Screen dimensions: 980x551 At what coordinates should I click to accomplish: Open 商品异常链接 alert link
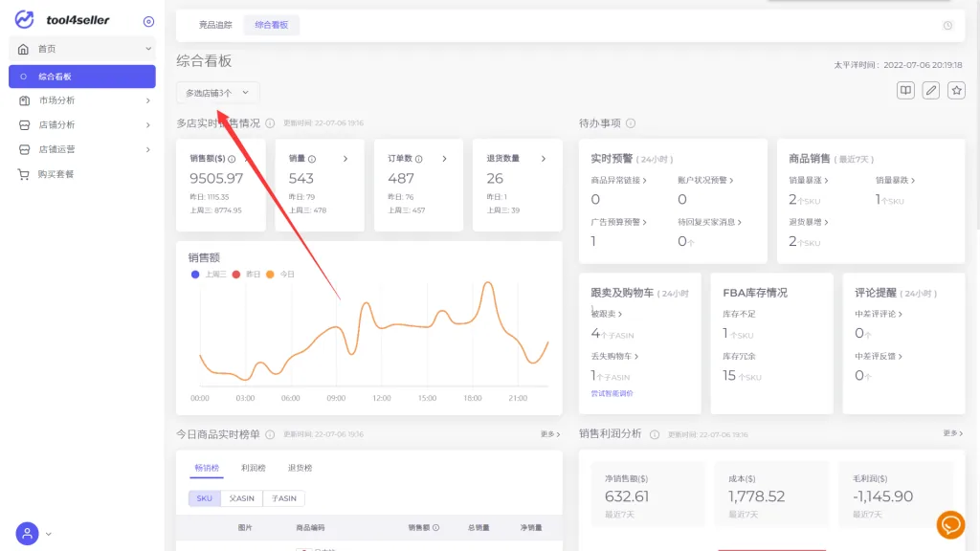[x=619, y=180]
